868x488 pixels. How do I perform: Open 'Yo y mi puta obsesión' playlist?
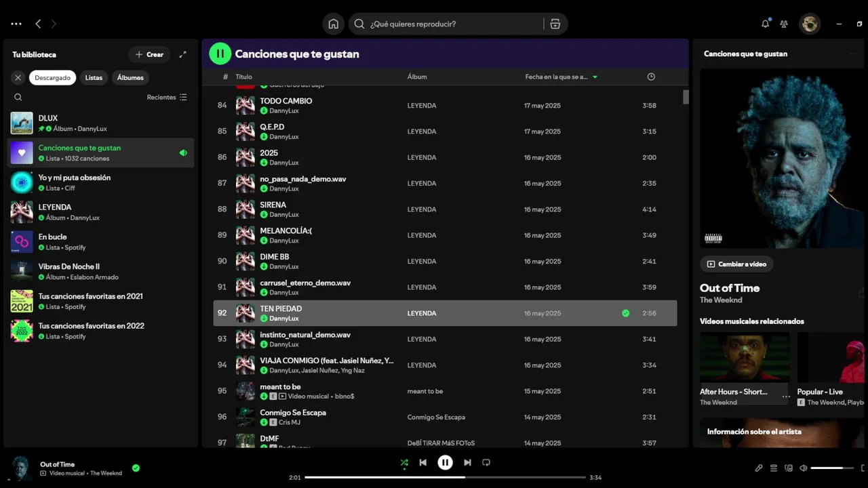tap(100, 182)
